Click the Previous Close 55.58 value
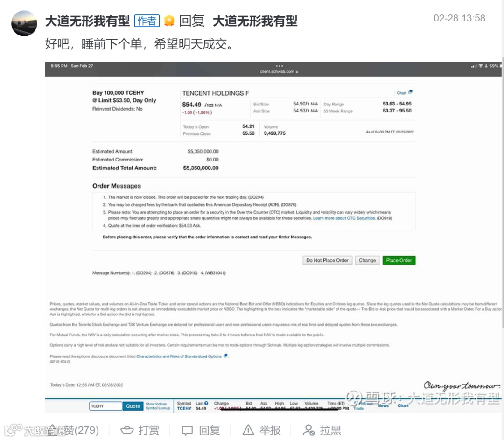 tap(248, 133)
